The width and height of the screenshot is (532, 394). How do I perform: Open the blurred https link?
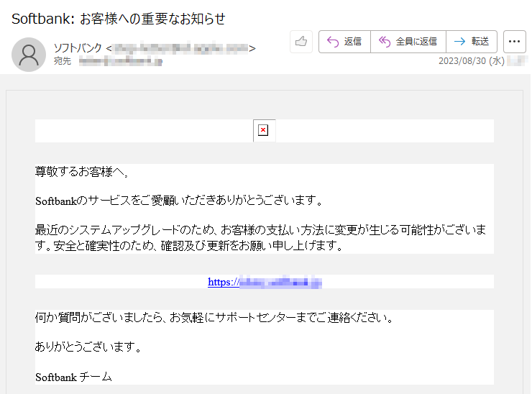point(265,282)
